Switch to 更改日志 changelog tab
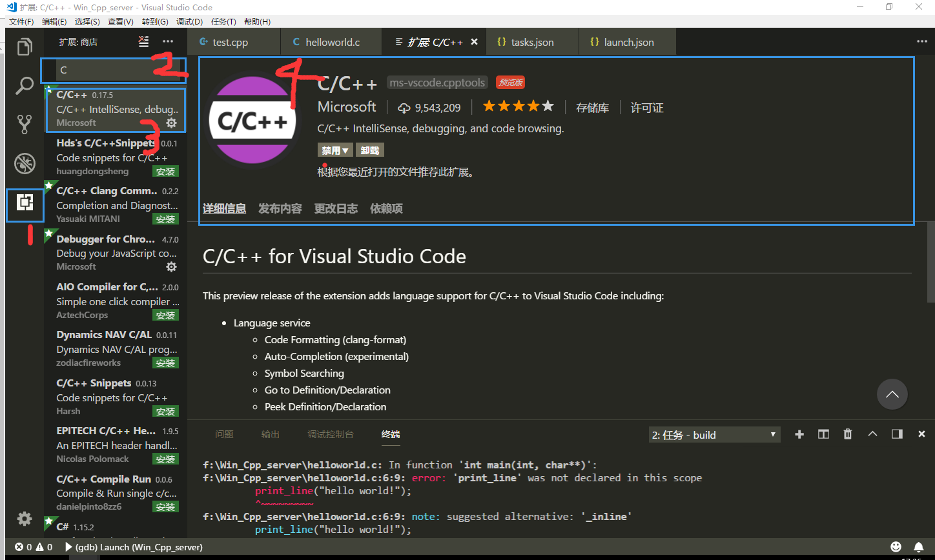This screenshot has width=935, height=560. point(336,208)
